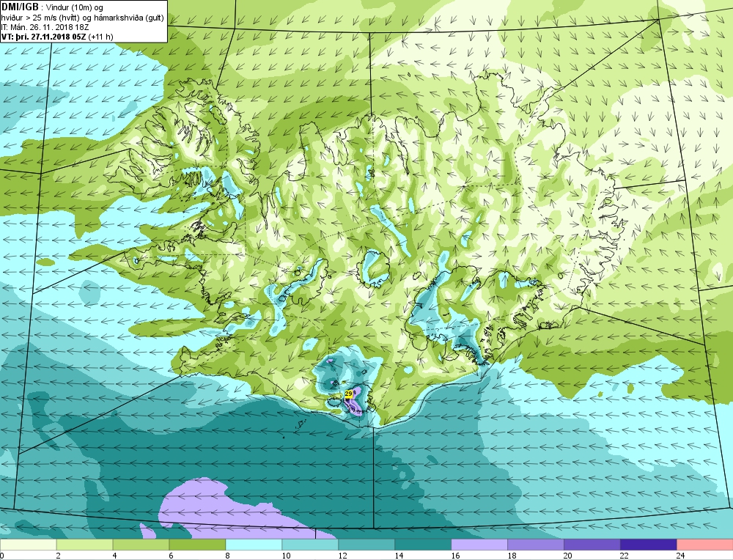Select the dark teal 14–16 m/s legend swatch
The width and height of the screenshot is (733, 560).
423,545
